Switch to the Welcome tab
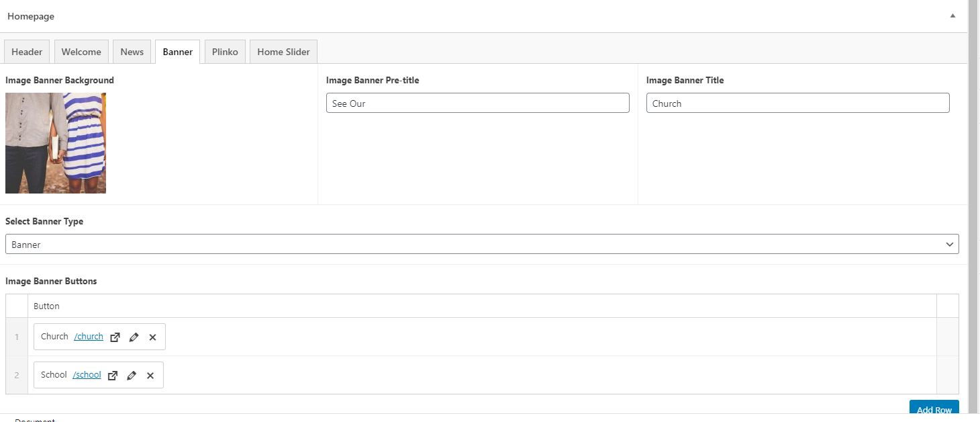This screenshot has height=422, width=980. click(x=81, y=52)
